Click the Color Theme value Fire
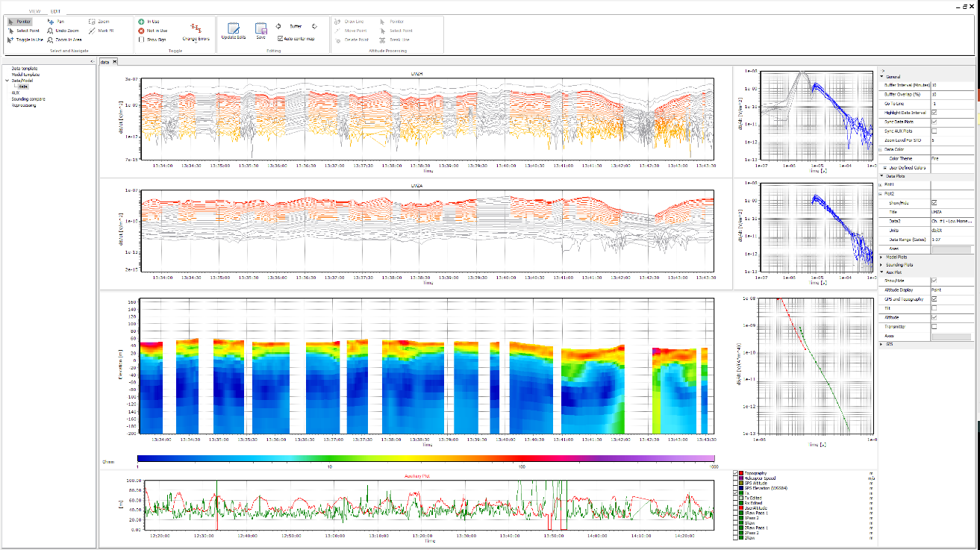Image resolution: width=980 pixels, height=550 pixels. tap(952, 158)
